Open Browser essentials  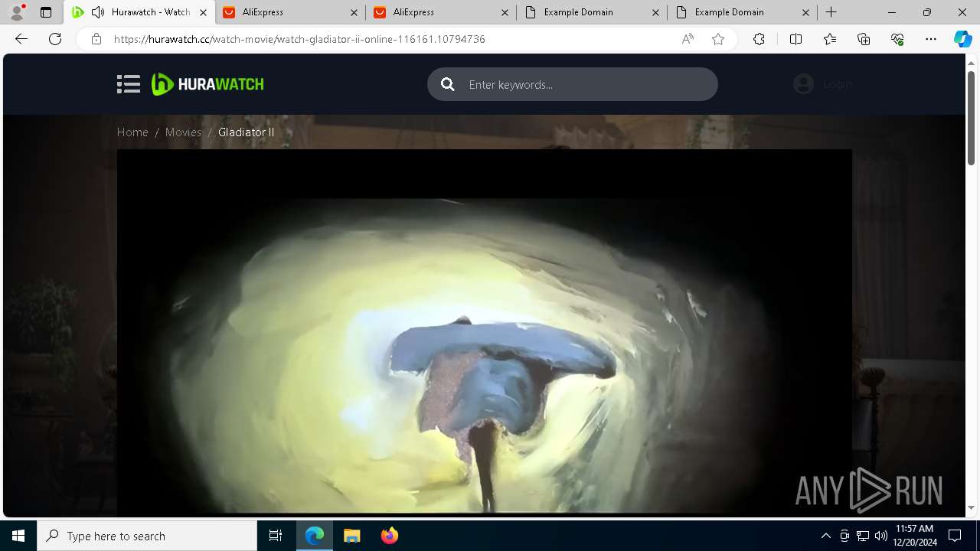(x=897, y=39)
